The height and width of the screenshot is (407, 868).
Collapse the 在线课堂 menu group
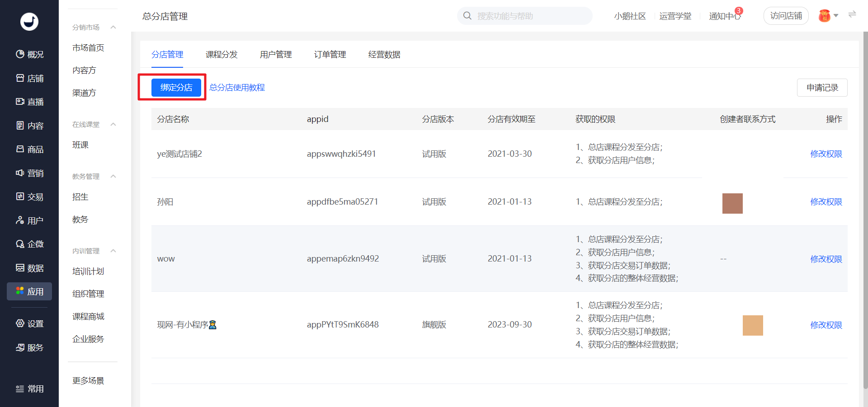point(113,124)
